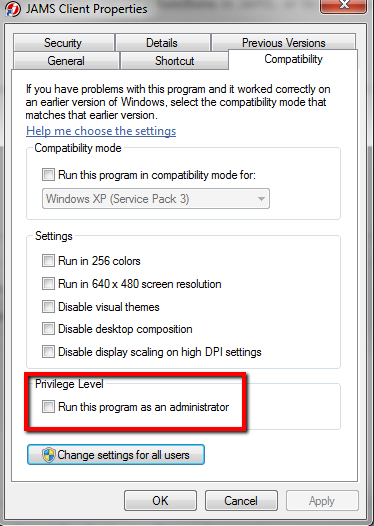The width and height of the screenshot is (374, 526).
Task: Open Help me choose the settings link
Action: tap(101, 131)
